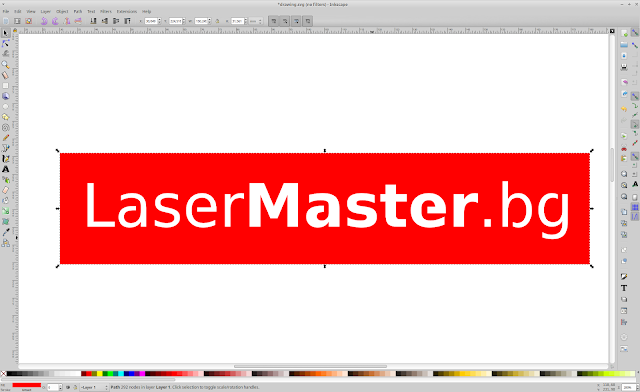Toggle move patterns with objects
Image resolution: width=640 pixels, height=392 pixels.
point(308,21)
